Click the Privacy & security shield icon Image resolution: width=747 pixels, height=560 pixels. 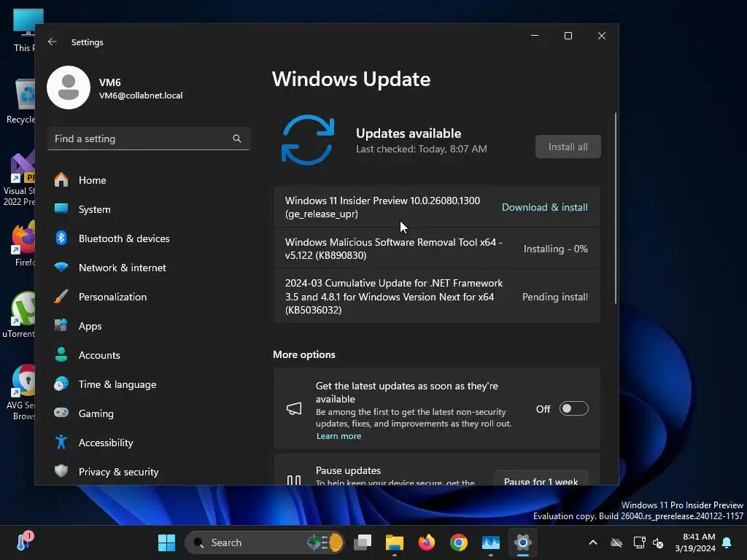point(61,472)
